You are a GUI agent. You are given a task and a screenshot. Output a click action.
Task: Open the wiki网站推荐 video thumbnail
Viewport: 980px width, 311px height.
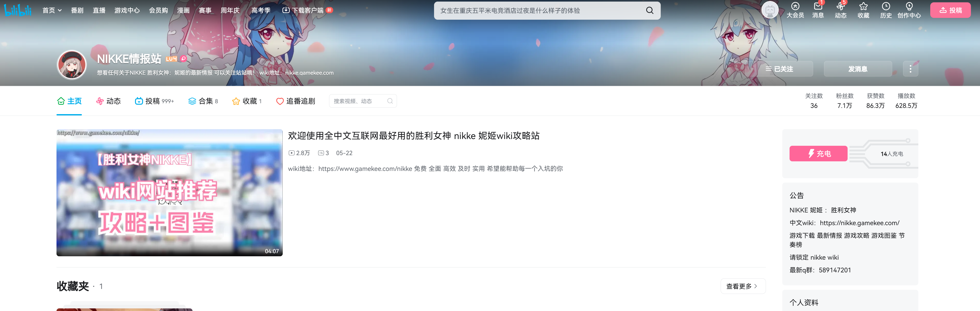click(x=169, y=193)
